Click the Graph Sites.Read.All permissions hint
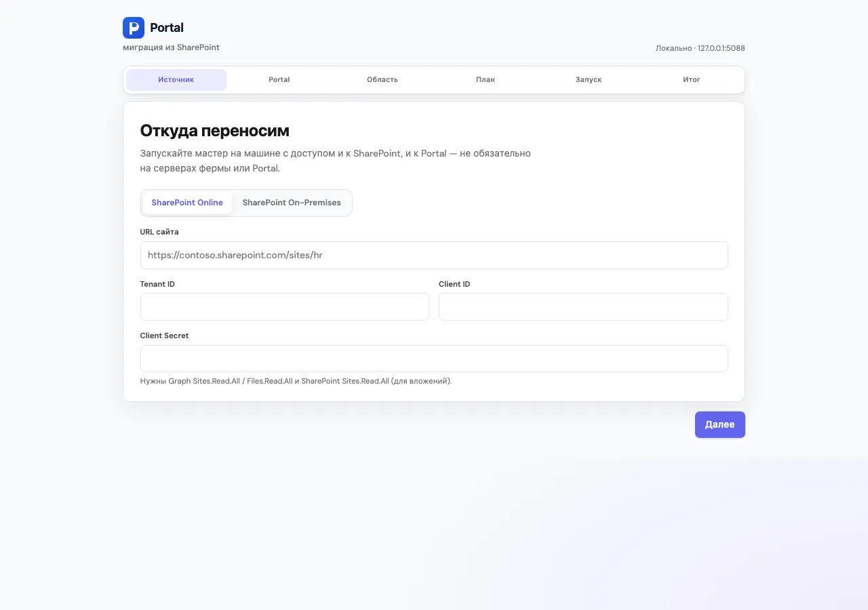The width and height of the screenshot is (868, 610). [x=296, y=381]
